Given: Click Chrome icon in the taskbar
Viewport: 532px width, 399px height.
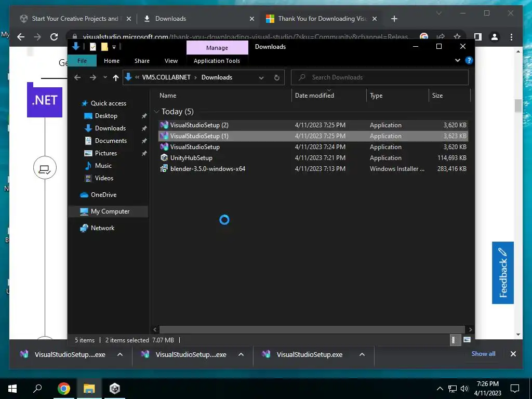Looking at the screenshot, I should click(x=64, y=389).
